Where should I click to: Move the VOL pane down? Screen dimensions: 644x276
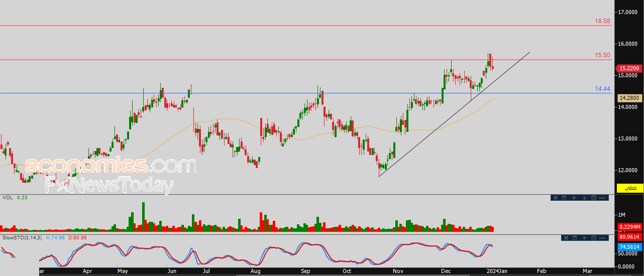[x=584, y=198]
